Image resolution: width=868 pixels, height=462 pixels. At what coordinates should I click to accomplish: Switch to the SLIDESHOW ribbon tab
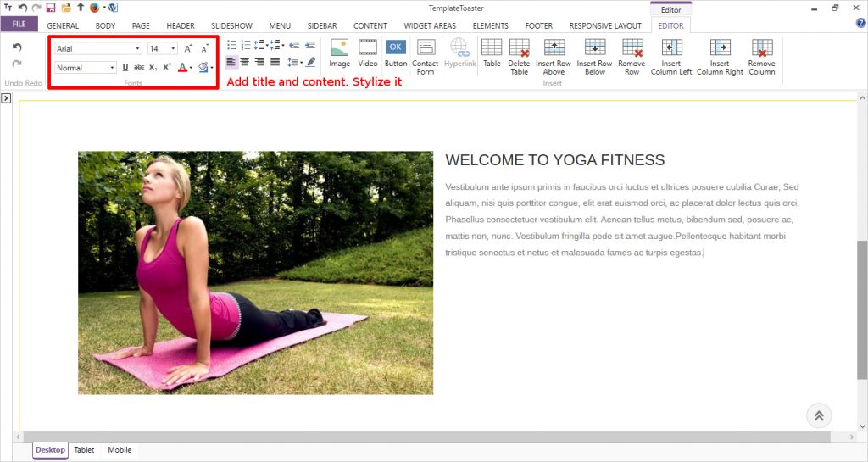(231, 26)
